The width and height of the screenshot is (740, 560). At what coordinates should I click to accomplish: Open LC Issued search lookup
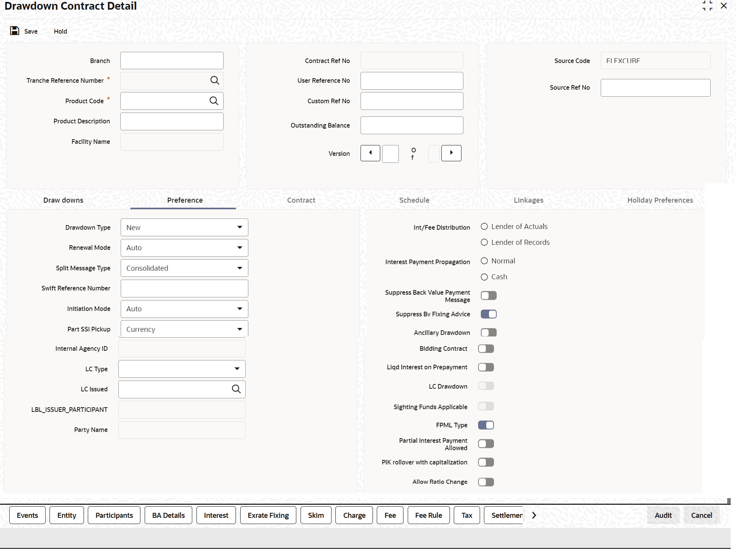(236, 389)
